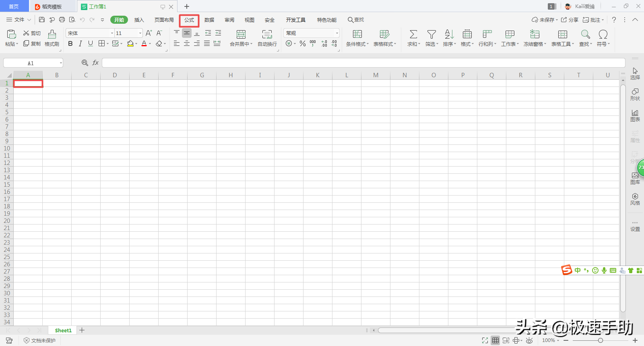Open the File (文件) menu
The width and height of the screenshot is (644, 346).
19,19
